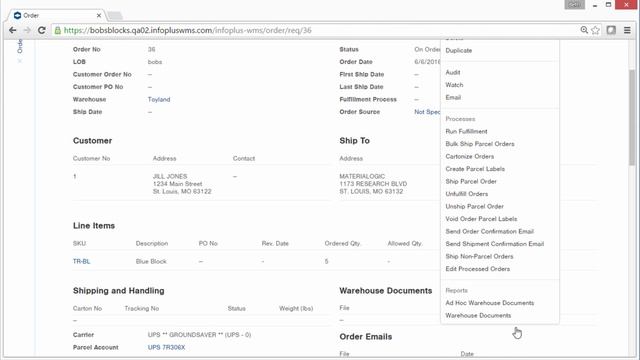Viewport: 640px width, 360px height.
Task: Select Create Parcel Labels
Action: click(x=475, y=169)
